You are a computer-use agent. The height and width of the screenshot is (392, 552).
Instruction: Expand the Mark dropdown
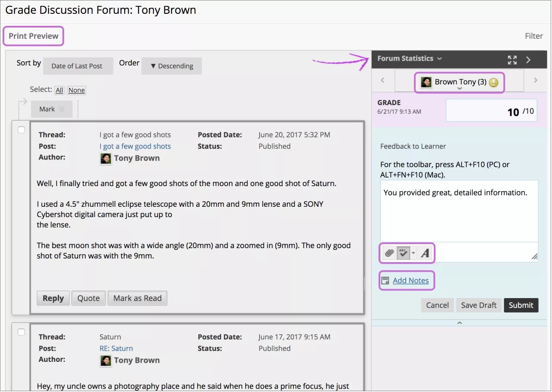51,109
